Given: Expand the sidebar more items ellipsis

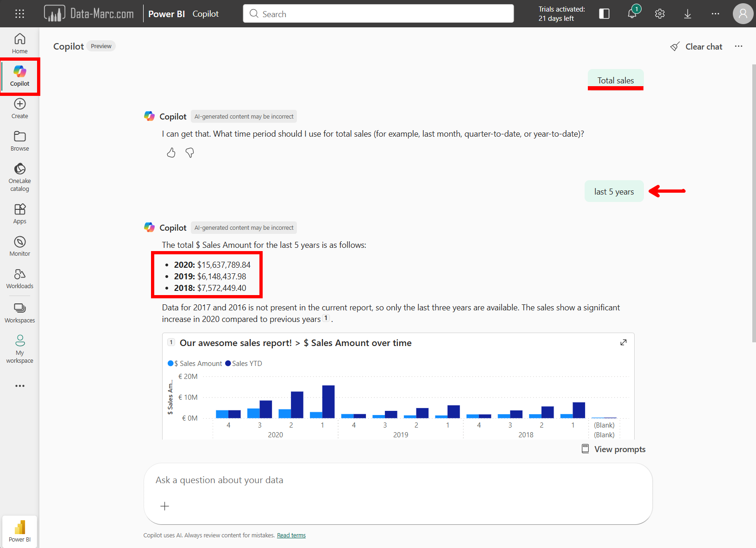Looking at the screenshot, I should [x=19, y=386].
